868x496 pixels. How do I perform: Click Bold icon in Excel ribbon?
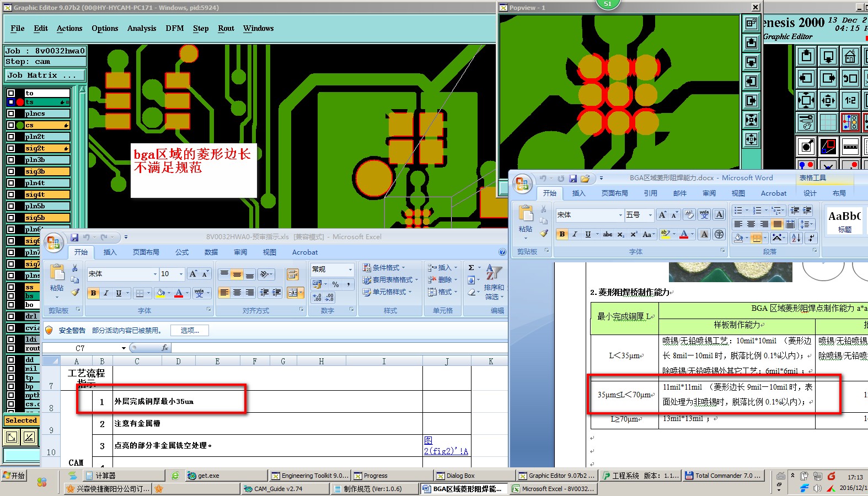94,293
